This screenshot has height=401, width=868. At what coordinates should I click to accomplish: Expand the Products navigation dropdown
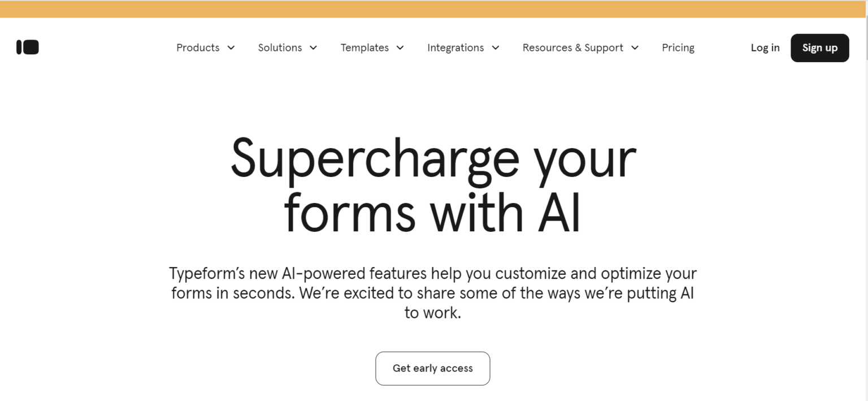pyautogui.click(x=197, y=48)
